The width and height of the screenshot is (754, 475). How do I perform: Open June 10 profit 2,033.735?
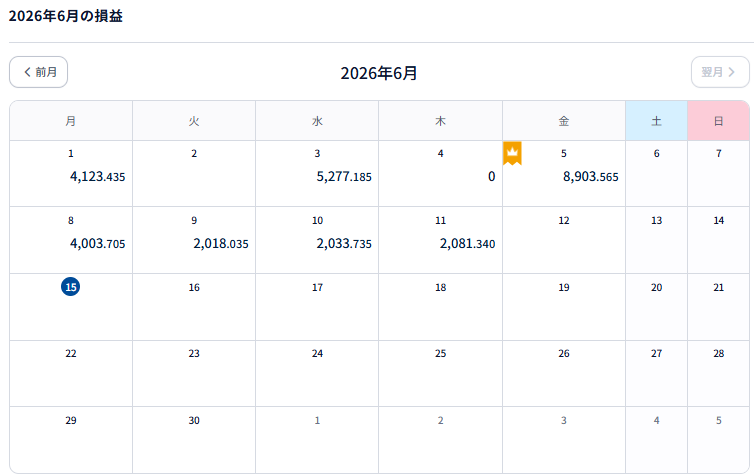(x=317, y=240)
